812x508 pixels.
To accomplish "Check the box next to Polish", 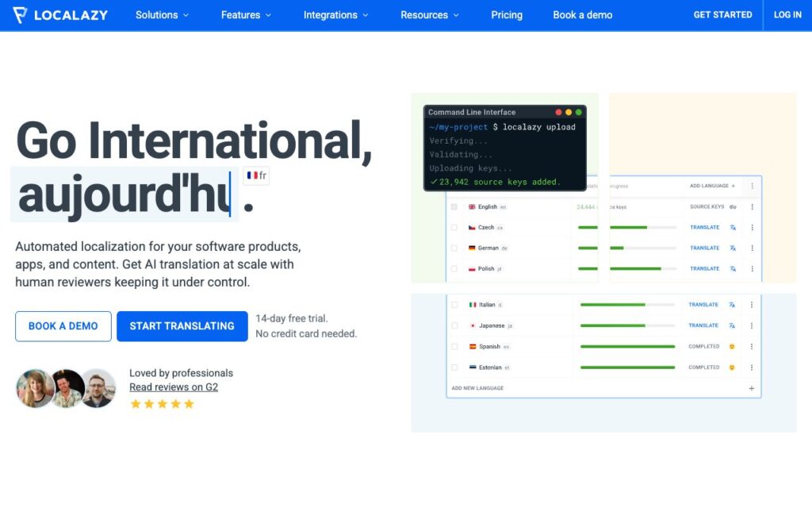I will 454,269.
